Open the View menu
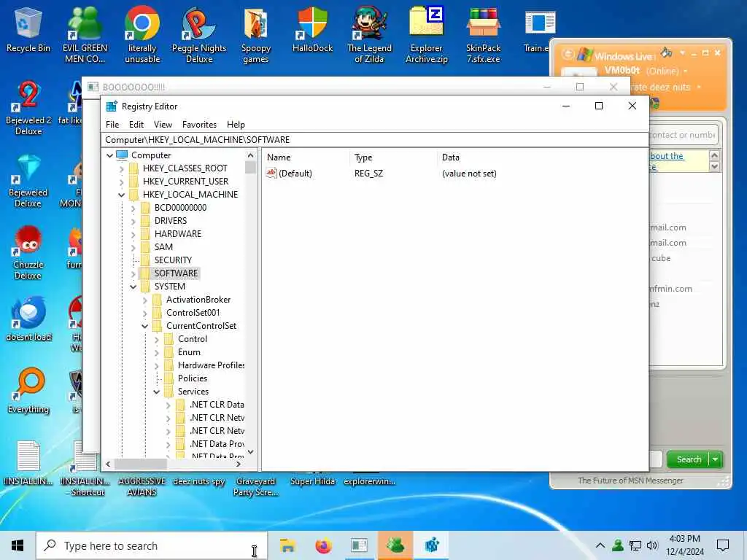This screenshot has height=560, width=747. pyautogui.click(x=163, y=125)
